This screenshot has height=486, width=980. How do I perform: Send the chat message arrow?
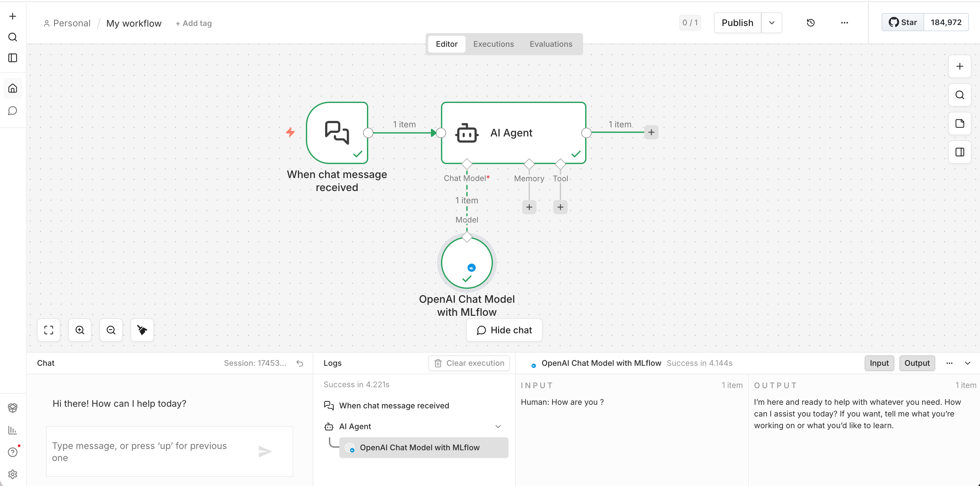coord(265,451)
